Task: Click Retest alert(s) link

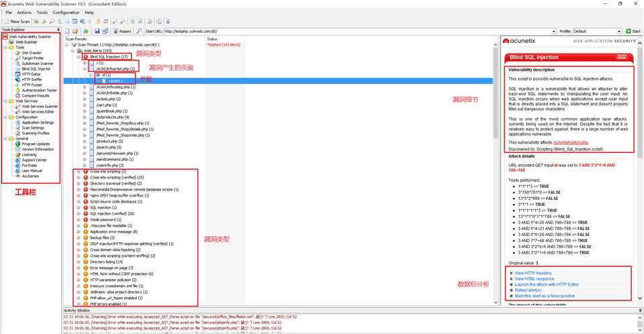Action: [528, 290]
